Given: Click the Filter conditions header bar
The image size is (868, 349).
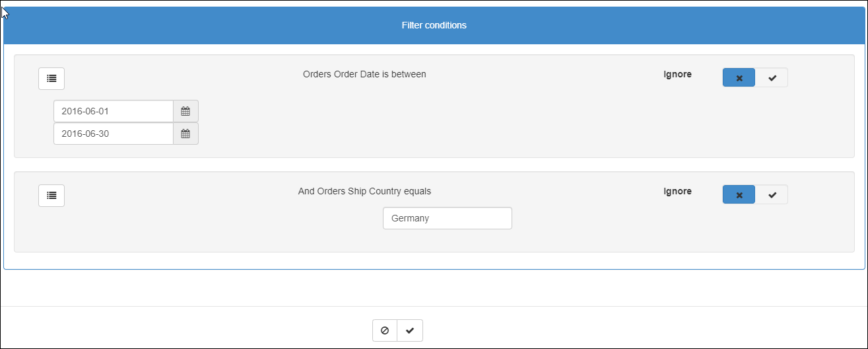Looking at the screenshot, I should (x=434, y=26).
